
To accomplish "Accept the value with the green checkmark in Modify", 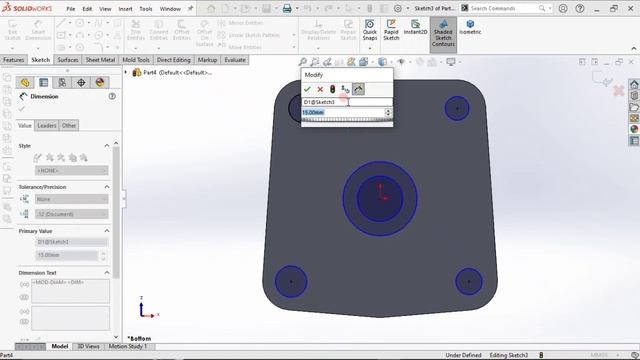I will click(x=307, y=89).
